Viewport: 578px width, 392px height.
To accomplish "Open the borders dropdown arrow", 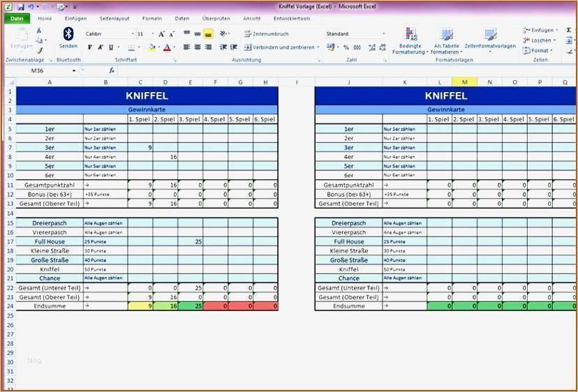I will pyautogui.click(x=139, y=47).
